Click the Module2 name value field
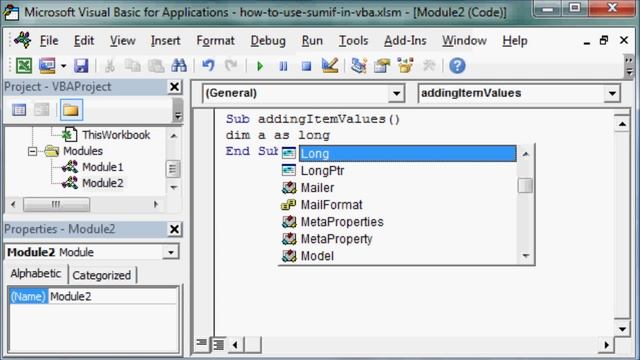This screenshot has width=640, height=360. pyautogui.click(x=113, y=297)
